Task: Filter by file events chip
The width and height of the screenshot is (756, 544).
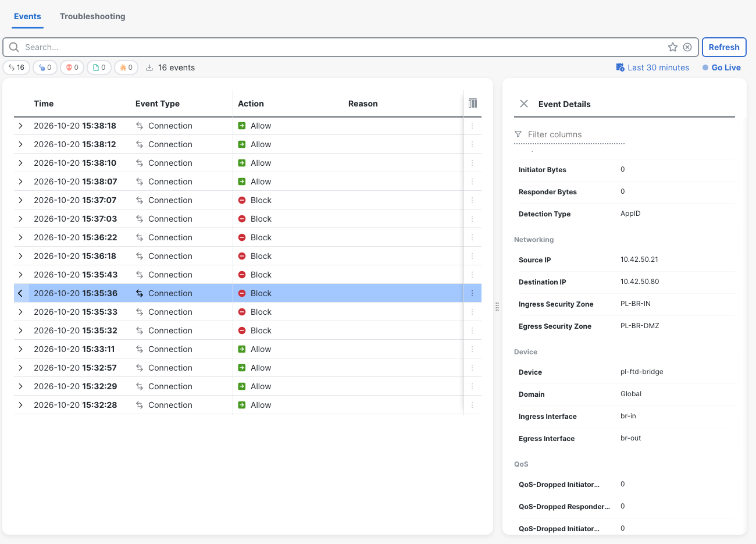Action: coord(99,67)
